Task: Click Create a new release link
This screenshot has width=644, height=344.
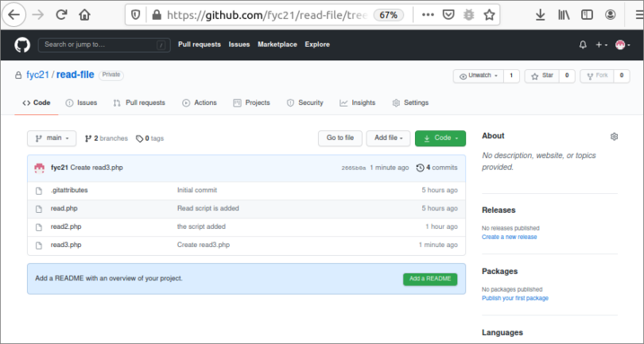Action: click(x=510, y=238)
